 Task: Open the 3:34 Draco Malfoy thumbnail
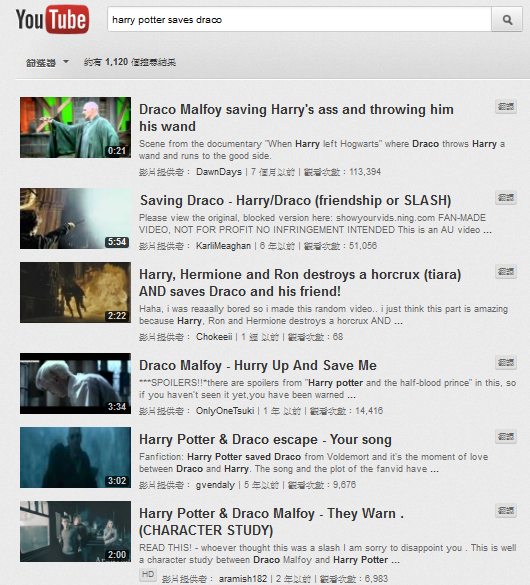pos(75,383)
